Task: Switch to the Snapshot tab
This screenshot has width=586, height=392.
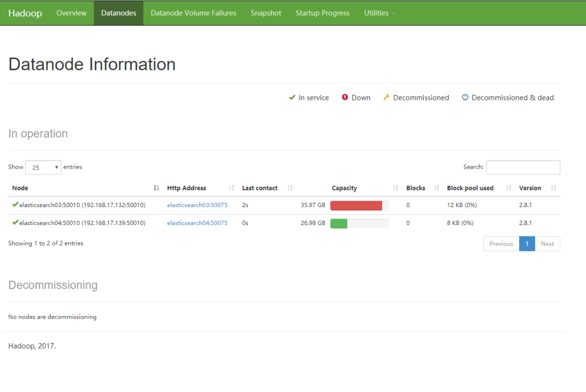Action: point(266,13)
